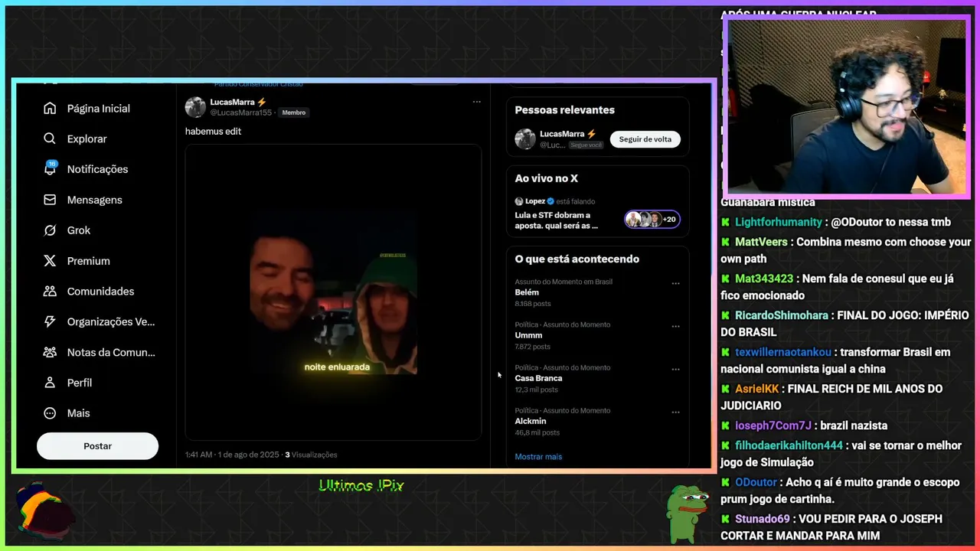This screenshot has height=551, width=980.
Task: Click chat username Mat343423
Action: coord(764,279)
